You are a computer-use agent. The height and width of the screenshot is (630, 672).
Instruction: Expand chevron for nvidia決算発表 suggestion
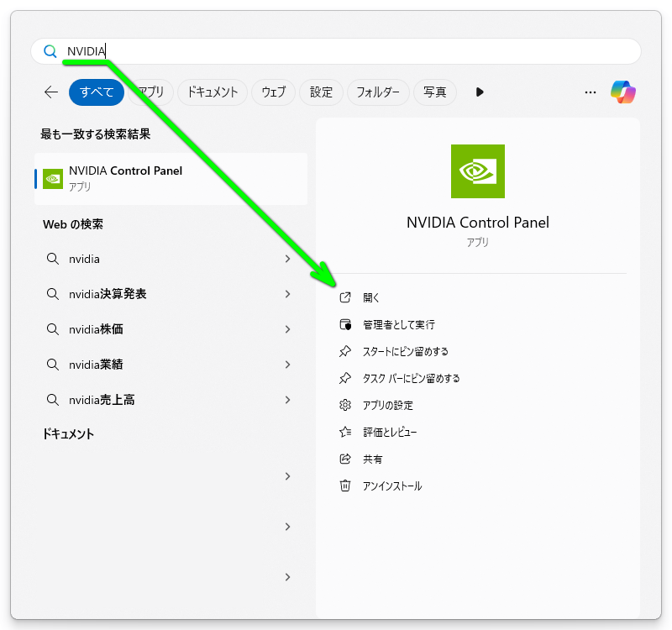click(287, 294)
